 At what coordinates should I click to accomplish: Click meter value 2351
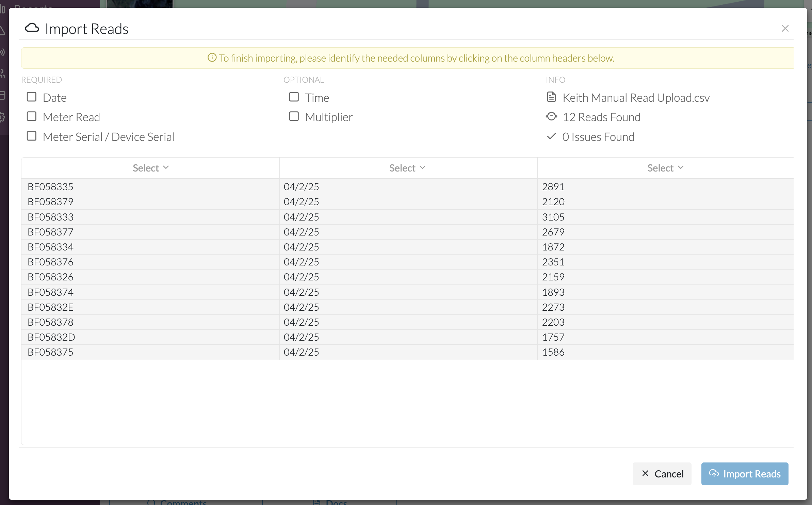coord(553,262)
